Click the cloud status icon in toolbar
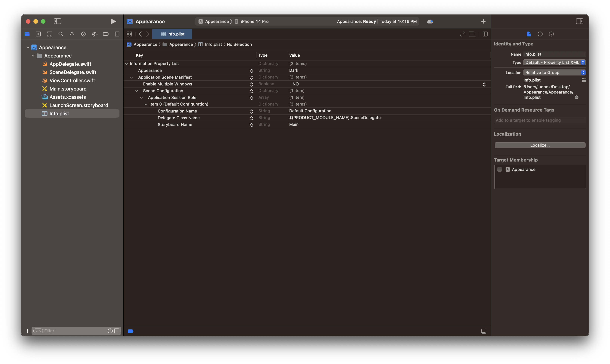The height and width of the screenshot is (364, 610). 430,22
